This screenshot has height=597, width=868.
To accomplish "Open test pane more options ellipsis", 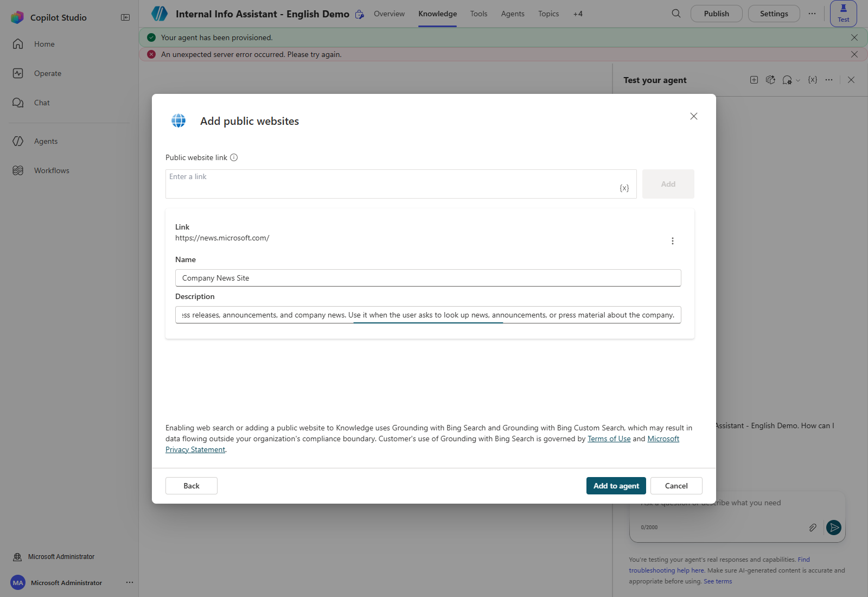I will [x=829, y=80].
